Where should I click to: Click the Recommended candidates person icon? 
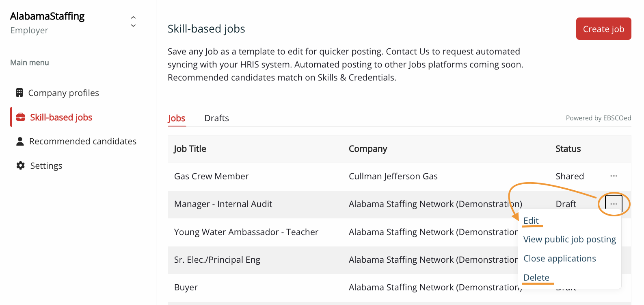click(x=19, y=141)
